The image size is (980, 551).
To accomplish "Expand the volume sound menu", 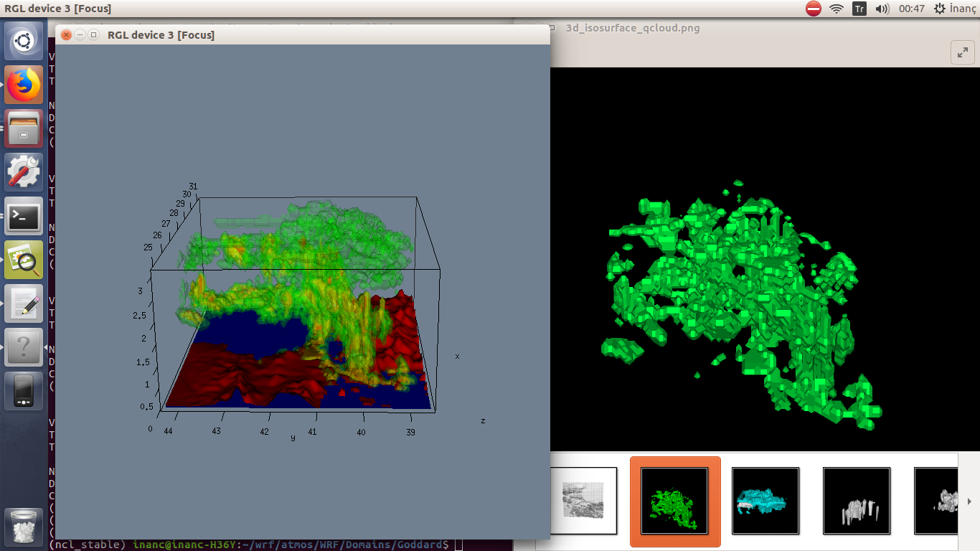I will pos(882,9).
